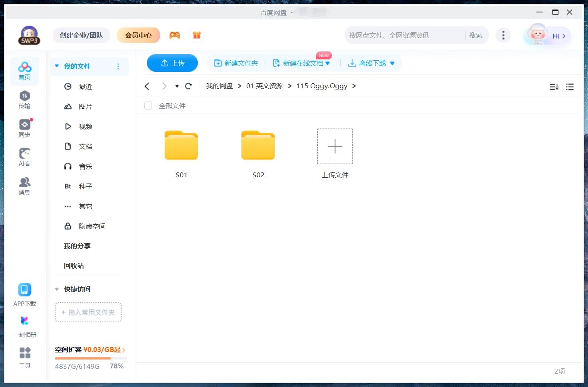The image size is (588, 387).
Task: Click the gift box icon in top bar
Action: (197, 35)
